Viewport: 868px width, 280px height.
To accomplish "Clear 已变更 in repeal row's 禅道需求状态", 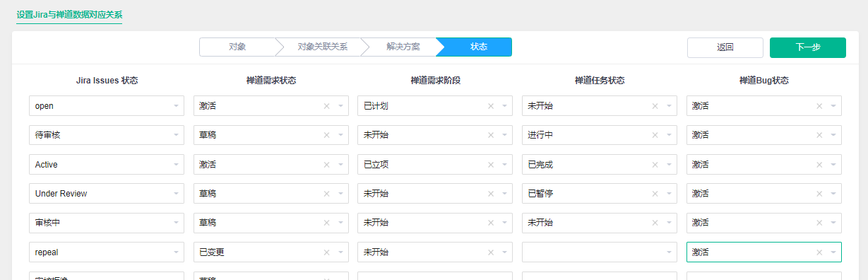I will [326, 252].
